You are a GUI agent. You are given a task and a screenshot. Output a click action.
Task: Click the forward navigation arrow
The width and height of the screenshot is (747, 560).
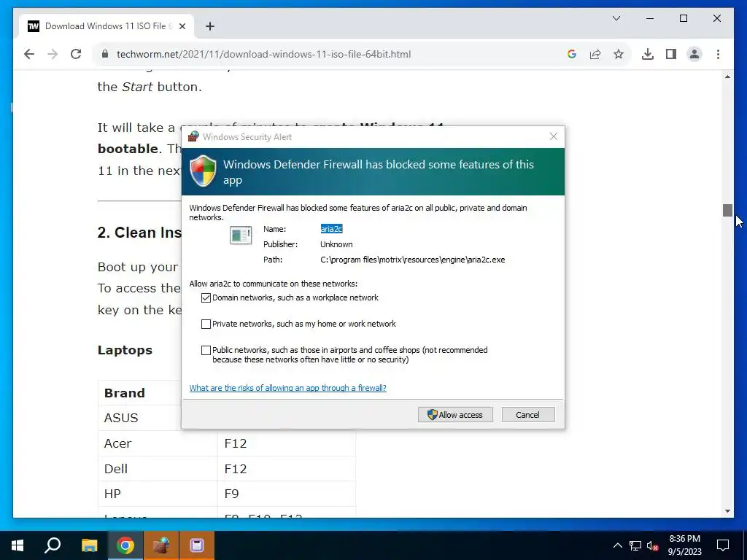click(53, 54)
